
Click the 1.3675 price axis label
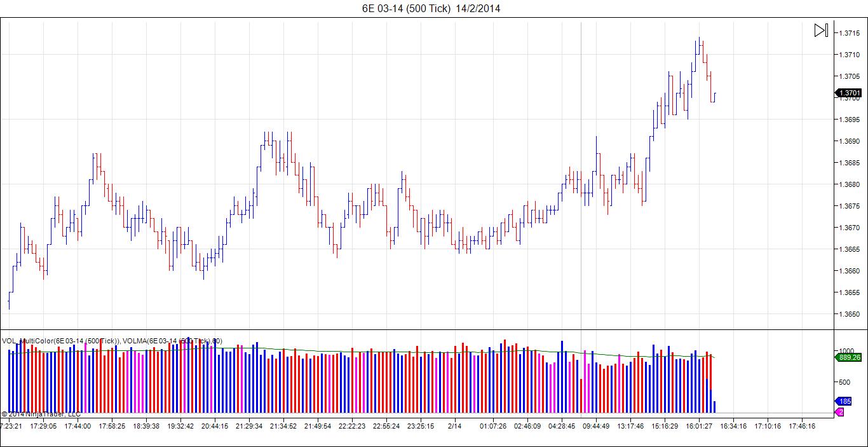(x=850, y=206)
